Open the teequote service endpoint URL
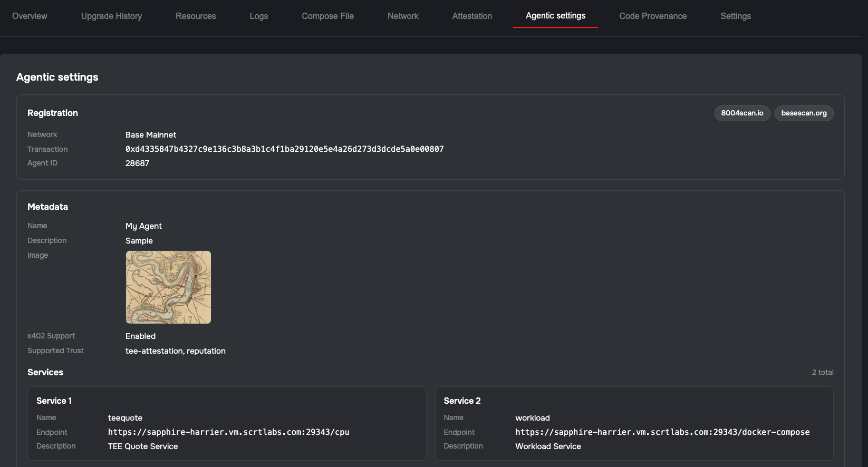 click(228, 432)
